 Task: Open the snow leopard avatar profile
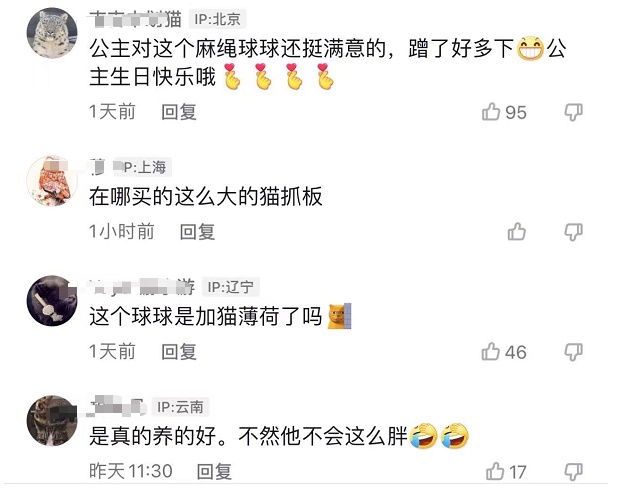pos(52,33)
